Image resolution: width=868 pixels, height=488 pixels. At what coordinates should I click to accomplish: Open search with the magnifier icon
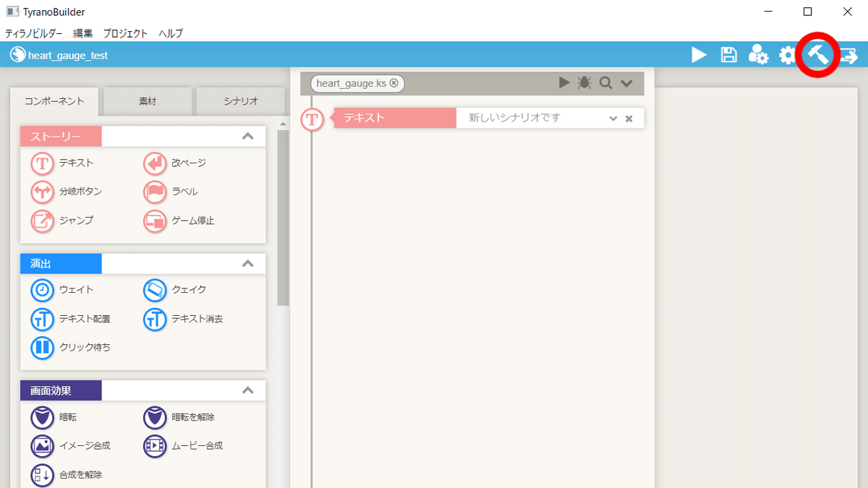605,83
